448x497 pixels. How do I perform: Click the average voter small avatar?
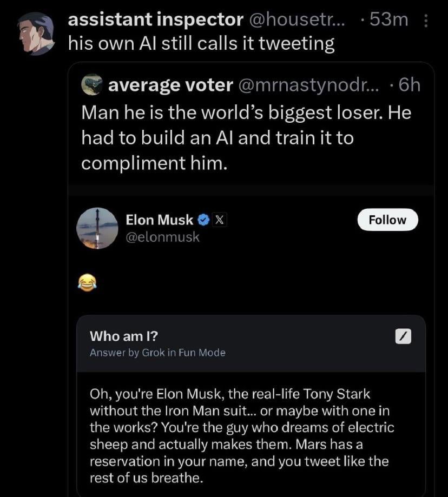(91, 84)
